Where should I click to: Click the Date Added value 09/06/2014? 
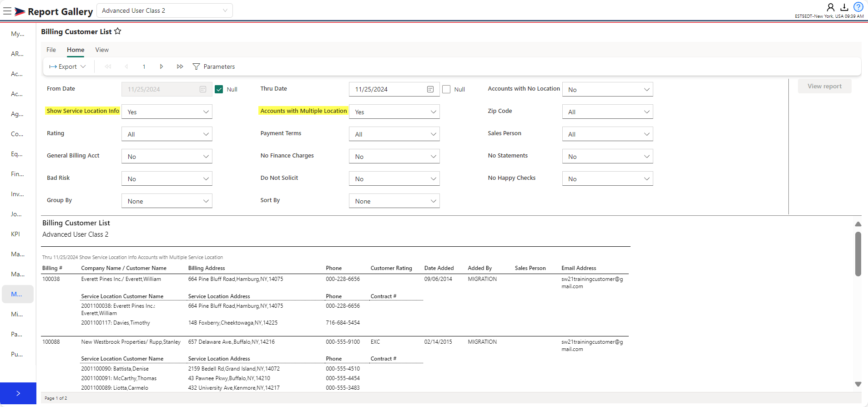[438, 279]
